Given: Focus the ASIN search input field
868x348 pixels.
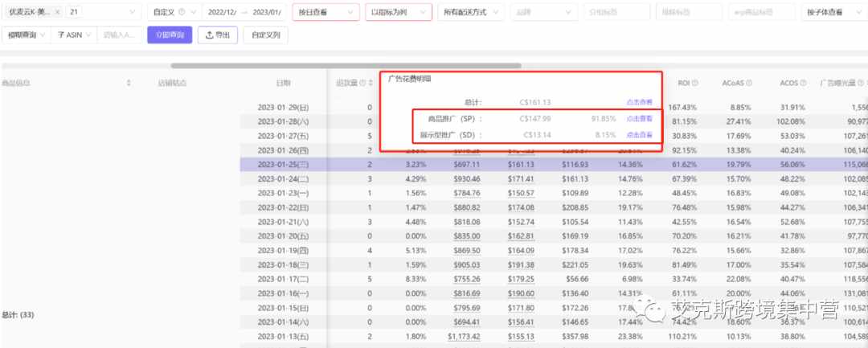Looking at the screenshot, I should 120,35.
